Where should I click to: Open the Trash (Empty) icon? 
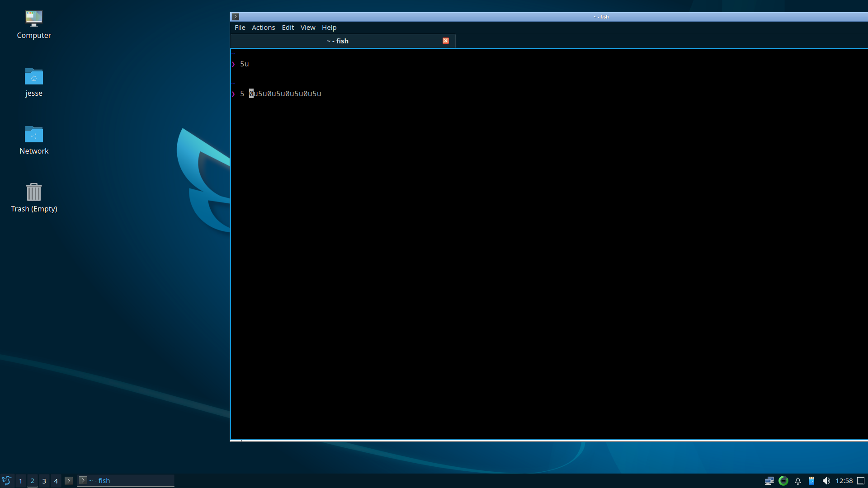tap(34, 198)
